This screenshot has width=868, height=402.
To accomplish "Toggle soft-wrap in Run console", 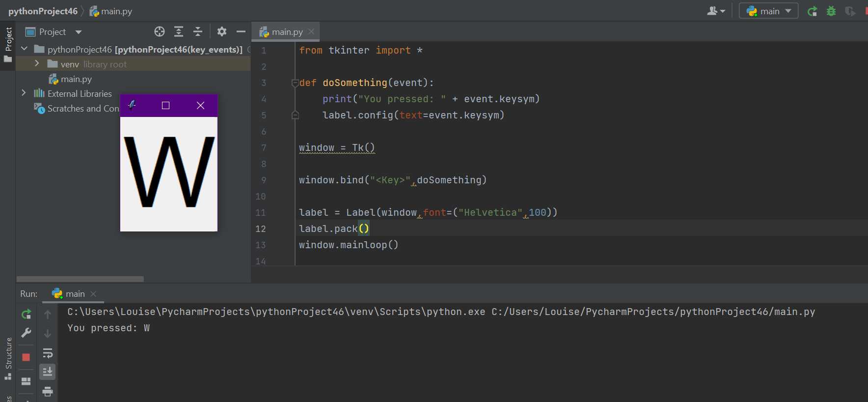I will click(48, 353).
